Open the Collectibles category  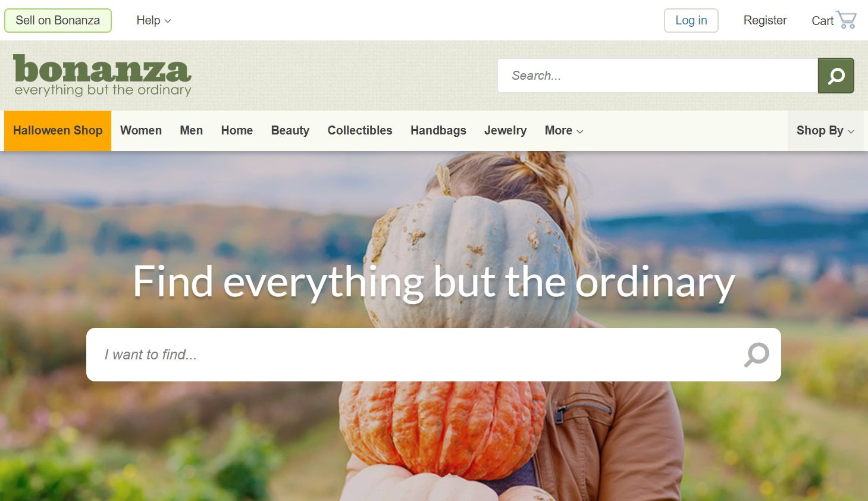(360, 130)
